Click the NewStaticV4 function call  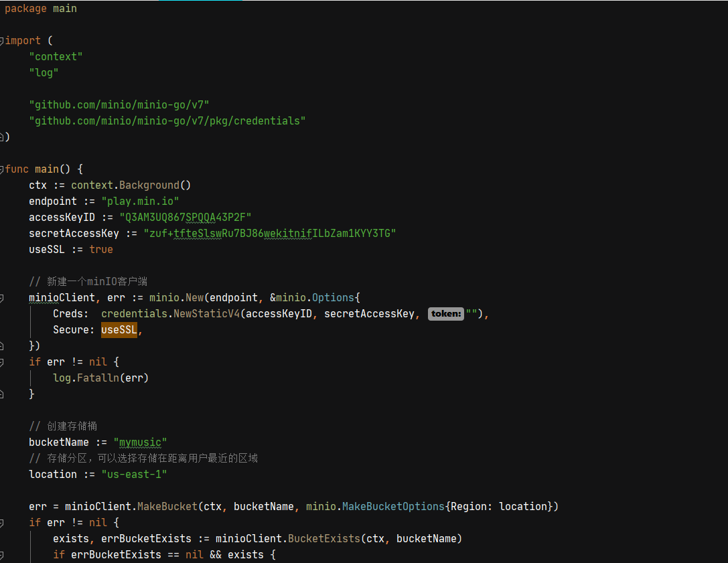point(206,314)
